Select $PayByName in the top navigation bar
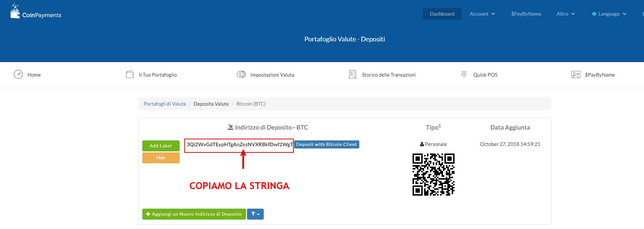This screenshot has width=644, height=229. (x=526, y=14)
